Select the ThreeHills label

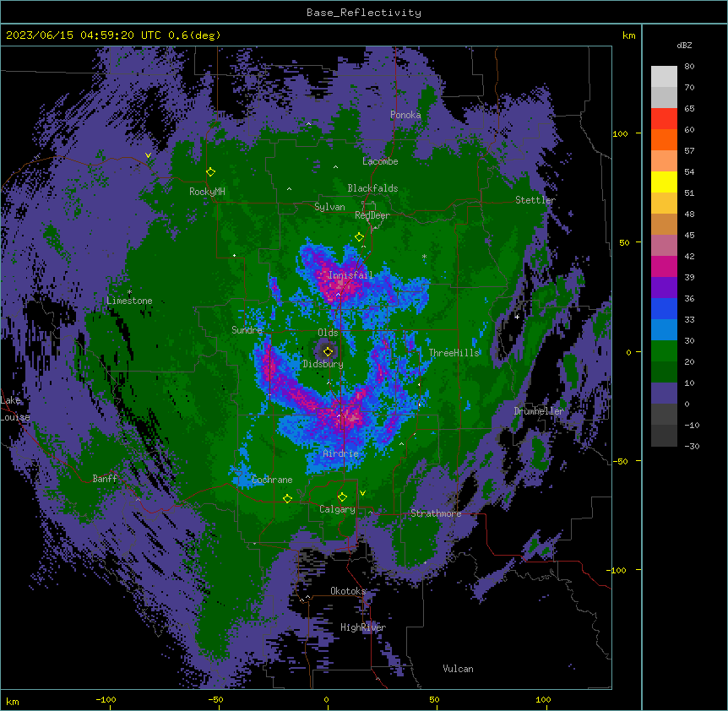coord(454,353)
